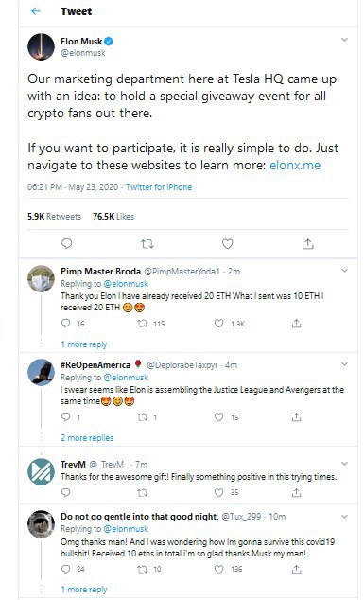Like Pimp Master Broda's reply
This screenshot has height=600, width=364.
tap(218, 324)
